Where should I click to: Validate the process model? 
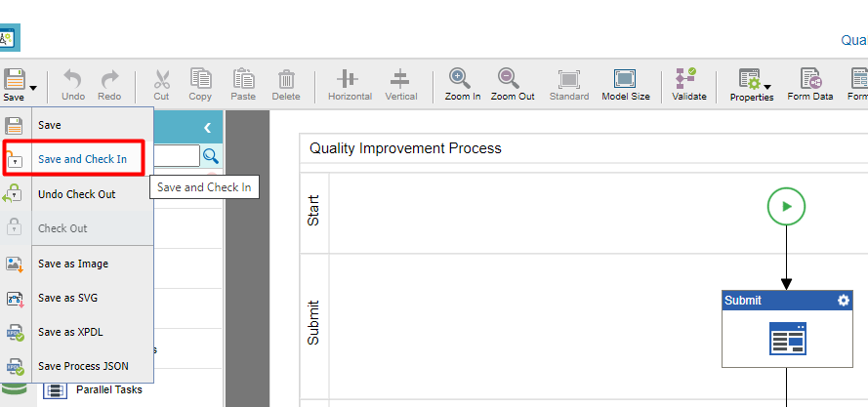688,80
